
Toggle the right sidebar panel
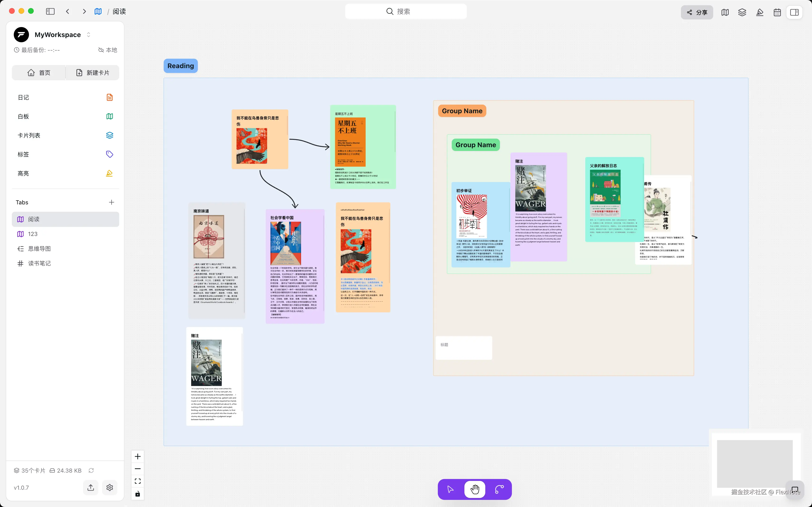(794, 12)
